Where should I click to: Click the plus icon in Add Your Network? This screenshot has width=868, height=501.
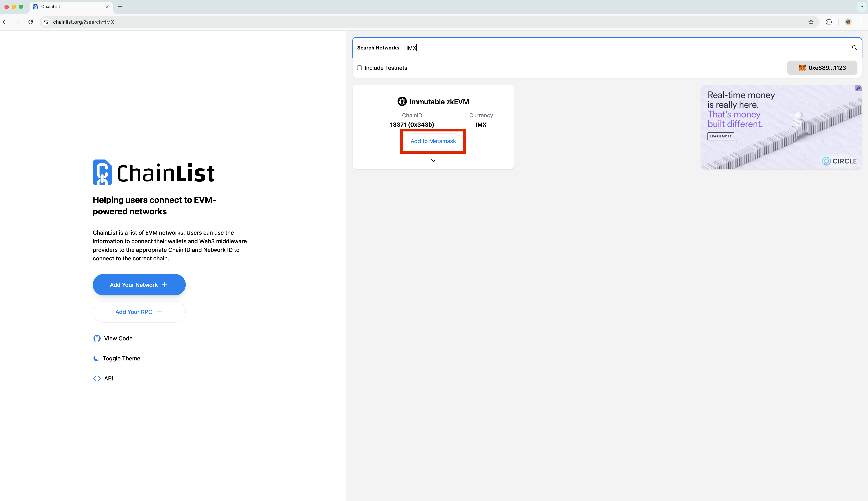point(165,285)
